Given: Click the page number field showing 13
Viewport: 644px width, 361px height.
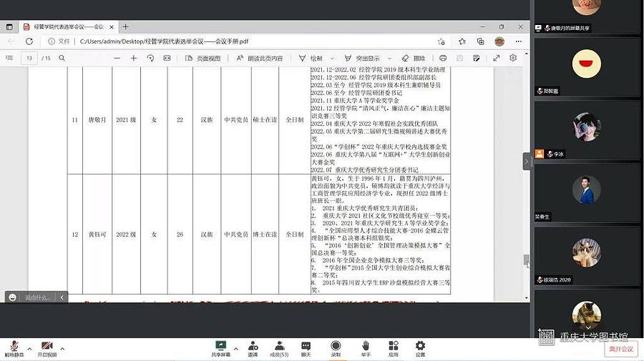Looking at the screenshot, I should click(29, 58).
